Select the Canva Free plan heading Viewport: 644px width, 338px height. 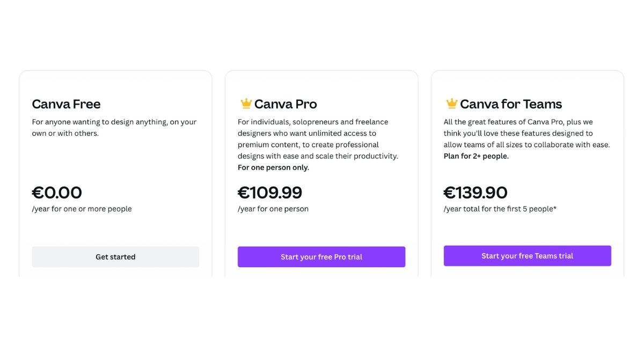pos(66,104)
